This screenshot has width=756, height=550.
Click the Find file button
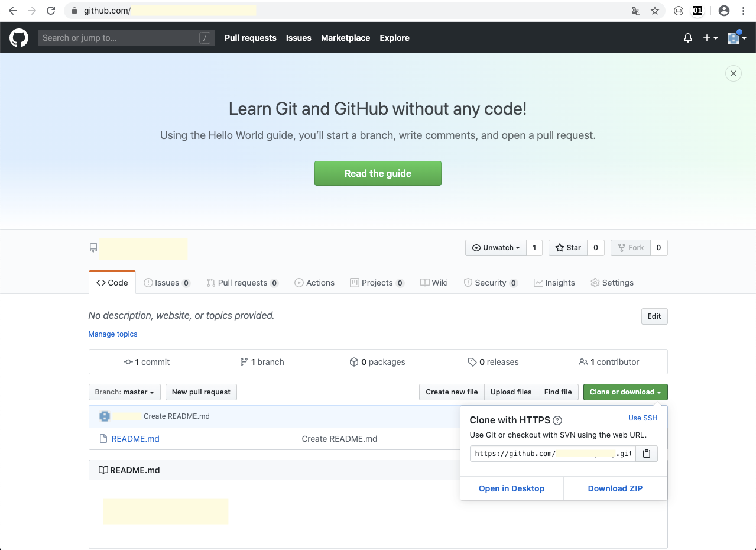(x=558, y=392)
